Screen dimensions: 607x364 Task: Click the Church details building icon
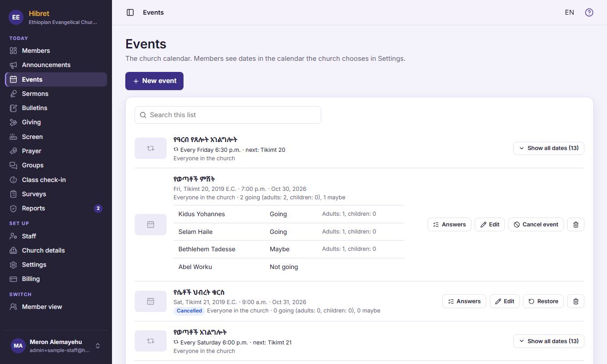click(13, 250)
